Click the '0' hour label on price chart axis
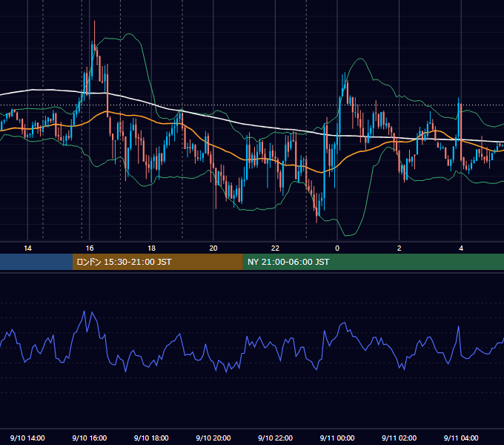The height and width of the screenshot is (445, 504). [x=337, y=248]
